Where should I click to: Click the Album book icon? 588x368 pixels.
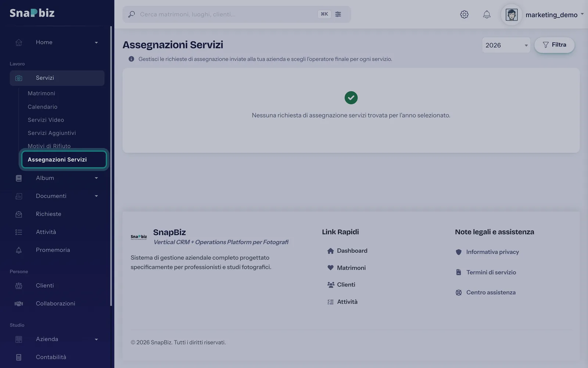click(x=19, y=178)
